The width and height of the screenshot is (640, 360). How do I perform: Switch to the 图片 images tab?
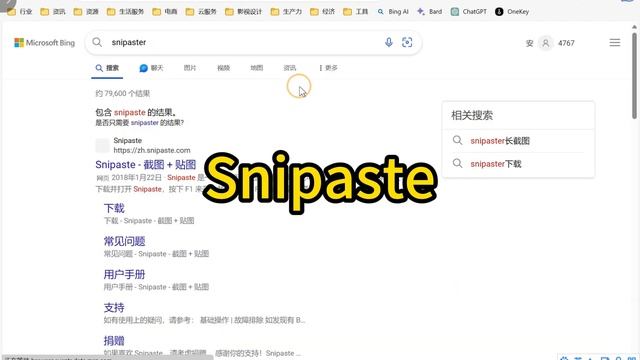[190, 68]
